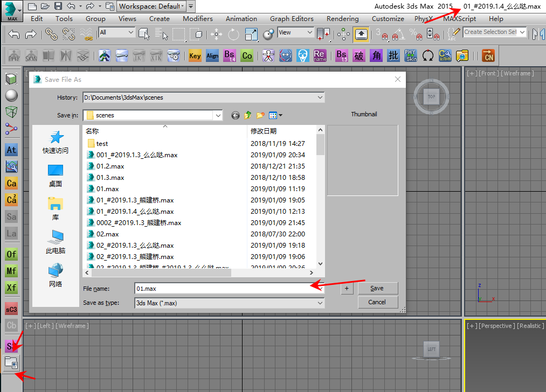546x392 pixels.
Task: Click the Select Object tool icon
Action: [144, 34]
